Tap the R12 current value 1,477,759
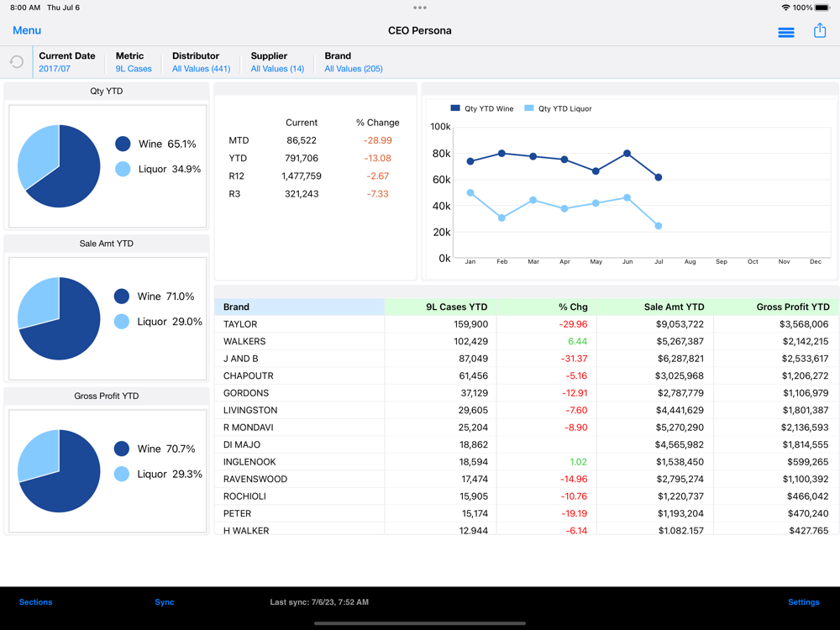The image size is (840, 630). point(302,176)
